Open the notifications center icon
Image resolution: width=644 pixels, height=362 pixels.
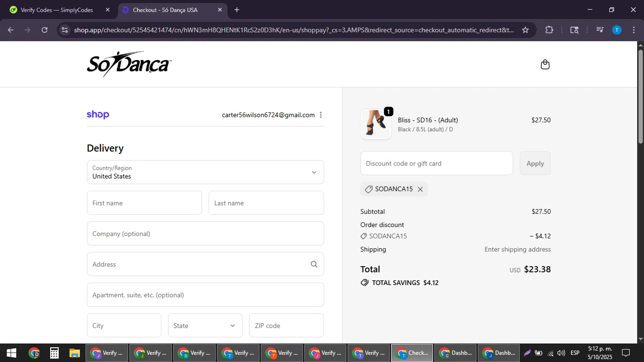626,353
